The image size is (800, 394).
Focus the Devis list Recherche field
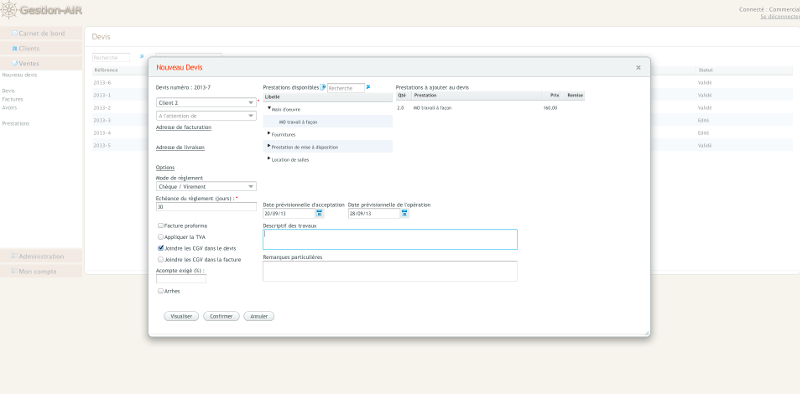click(x=111, y=57)
